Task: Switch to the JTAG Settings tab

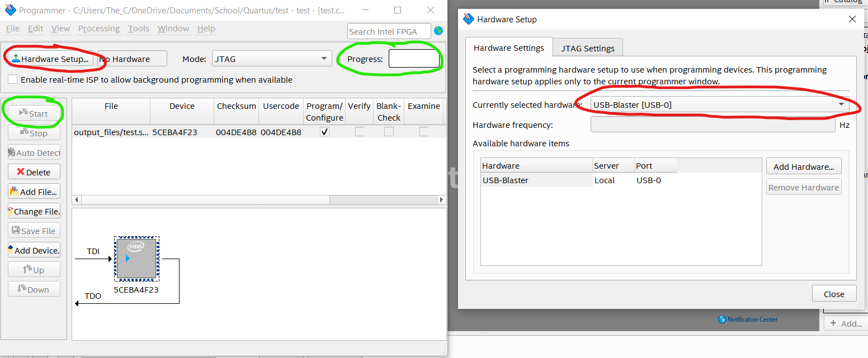Action: (588, 48)
